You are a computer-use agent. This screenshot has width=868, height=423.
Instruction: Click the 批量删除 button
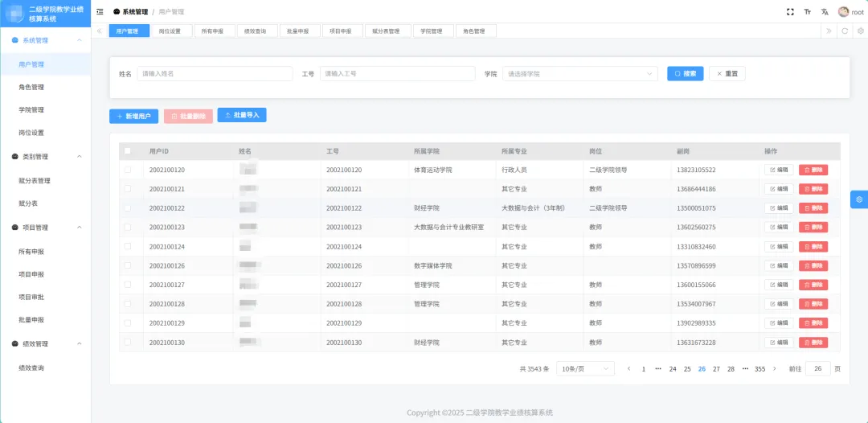[188, 117]
